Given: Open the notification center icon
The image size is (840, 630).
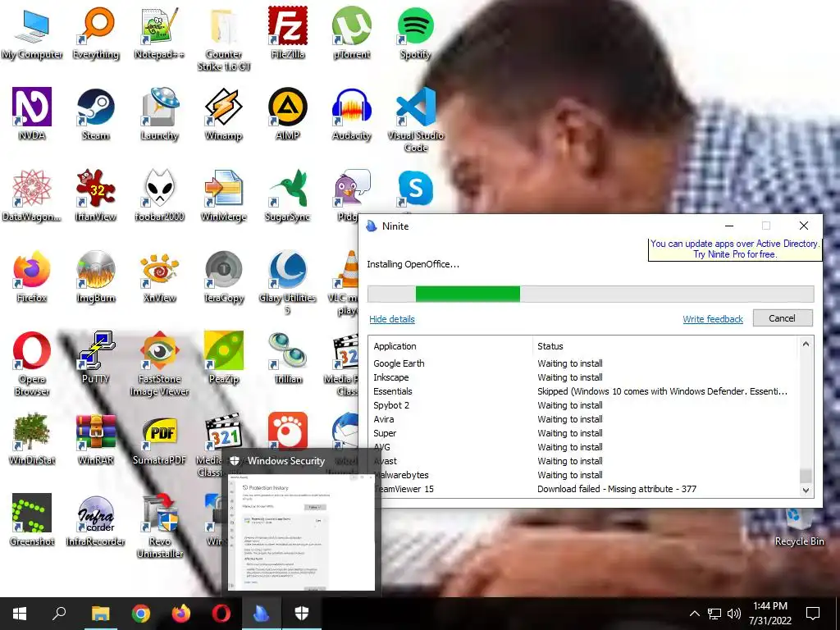Looking at the screenshot, I should point(813,614).
